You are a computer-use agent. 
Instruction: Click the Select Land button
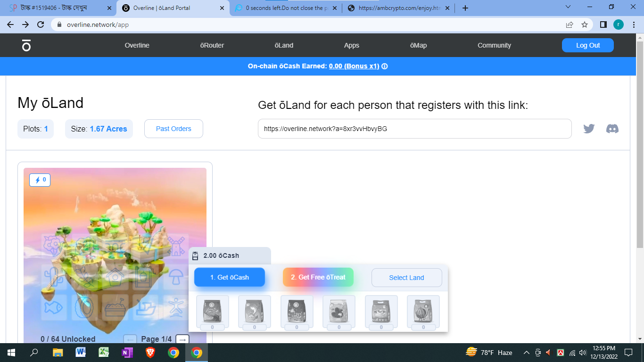point(407,278)
